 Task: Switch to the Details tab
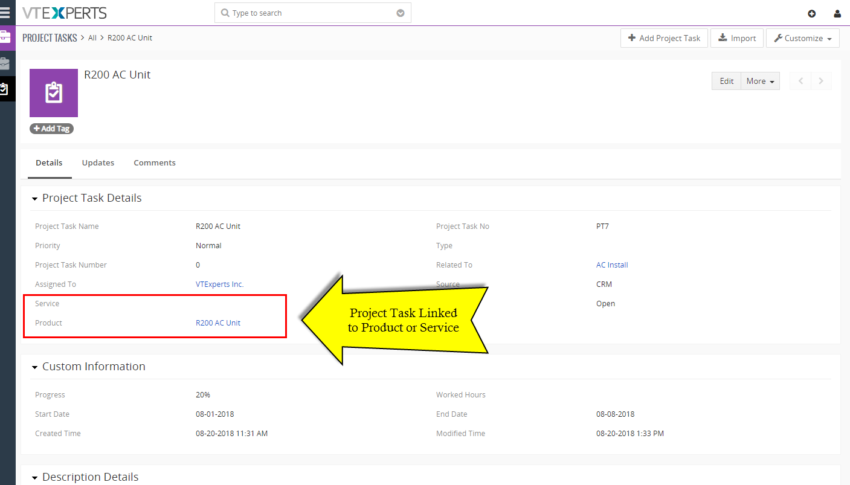pyautogui.click(x=49, y=163)
